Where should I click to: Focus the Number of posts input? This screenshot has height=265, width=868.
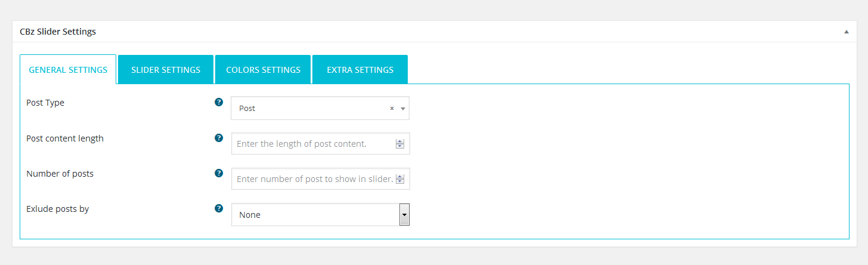tap(320, 179)
